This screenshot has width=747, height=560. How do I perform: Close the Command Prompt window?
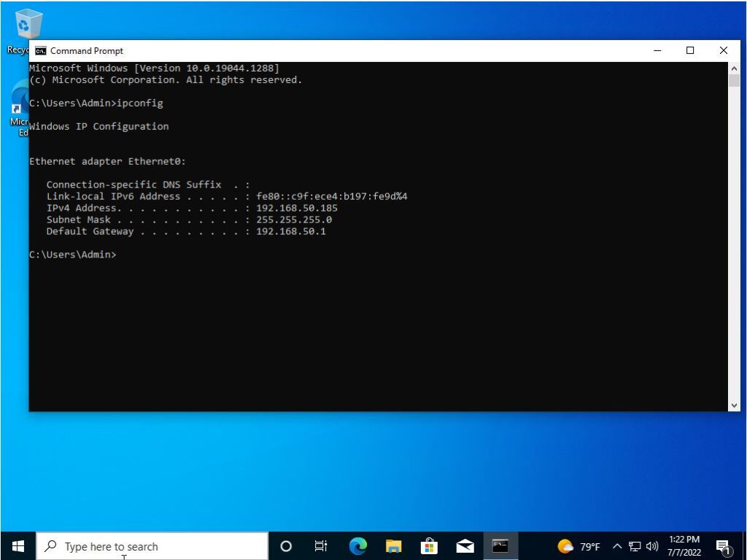coord(723,50)
